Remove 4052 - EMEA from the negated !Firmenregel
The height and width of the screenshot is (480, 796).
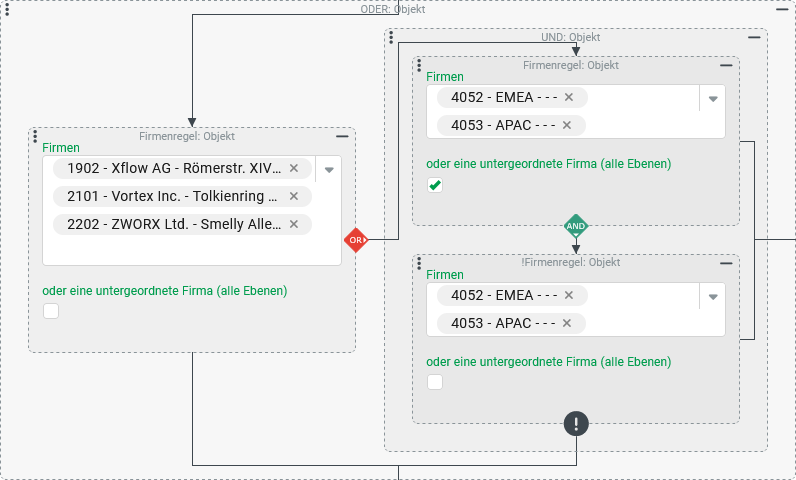569,296
